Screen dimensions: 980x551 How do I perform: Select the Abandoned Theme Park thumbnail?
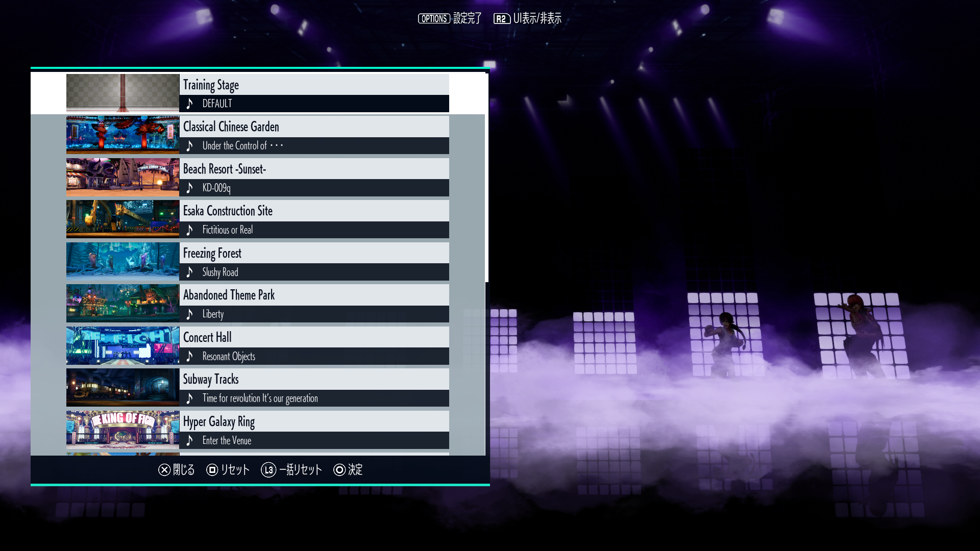click(123, 303)
